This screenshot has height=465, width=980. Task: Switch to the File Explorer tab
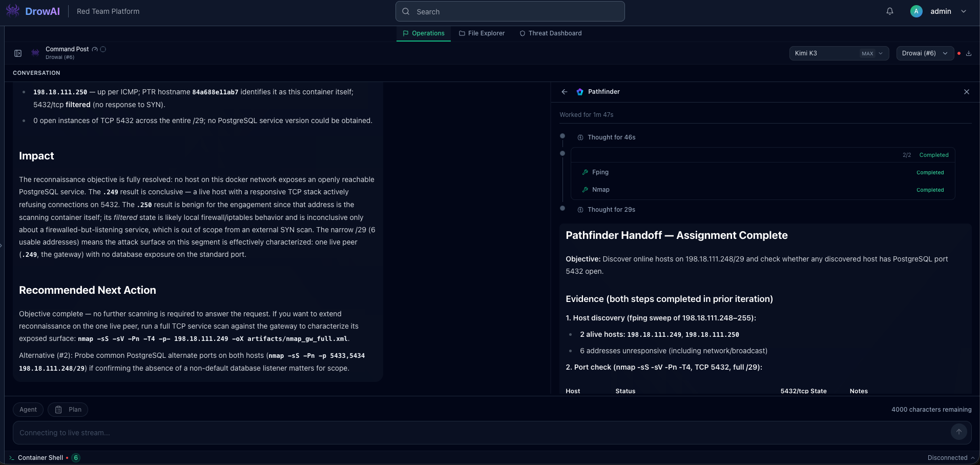[482, 33]
